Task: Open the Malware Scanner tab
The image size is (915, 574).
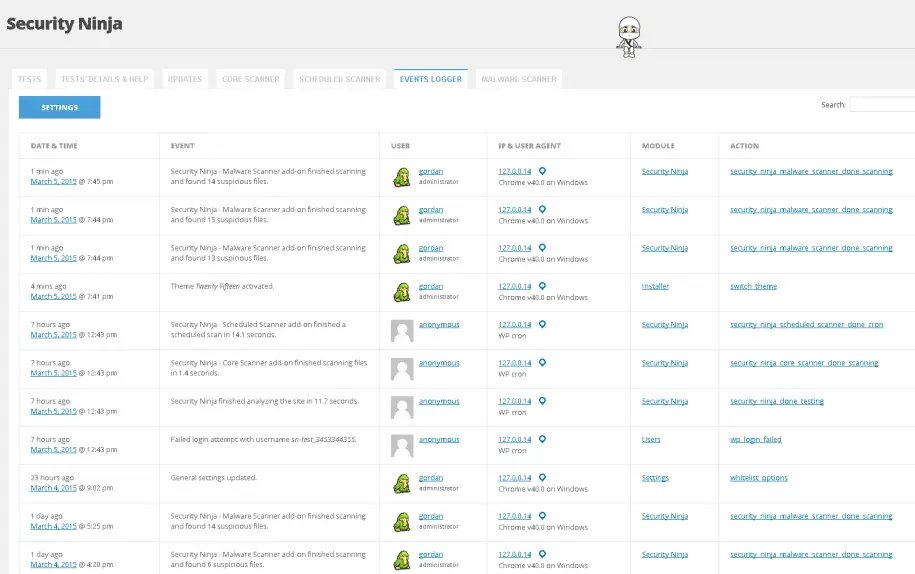Action: coord(519,79)
